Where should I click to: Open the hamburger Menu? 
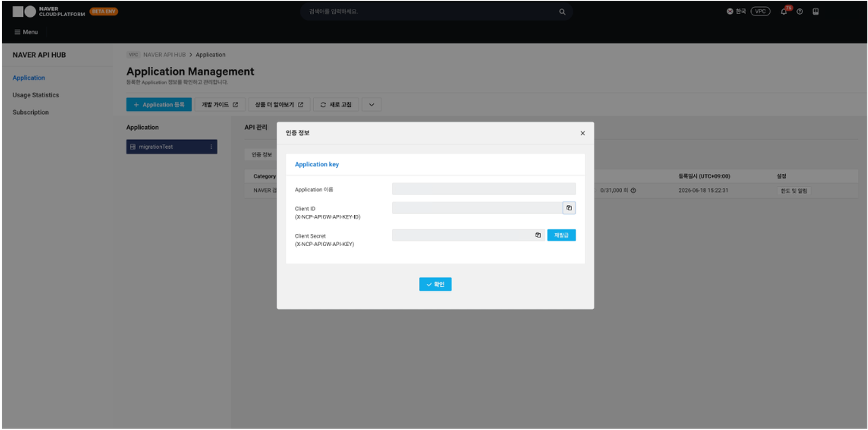click(26, 32)
